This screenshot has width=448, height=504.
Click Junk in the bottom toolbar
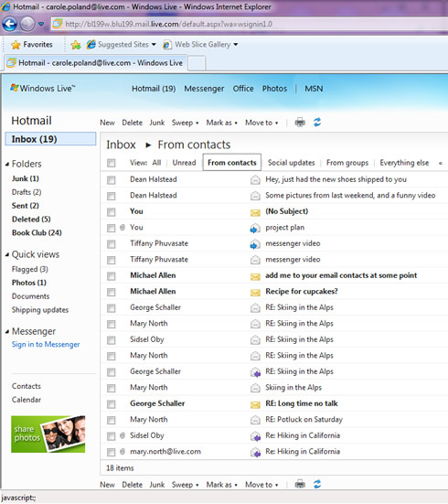point(157,485)
